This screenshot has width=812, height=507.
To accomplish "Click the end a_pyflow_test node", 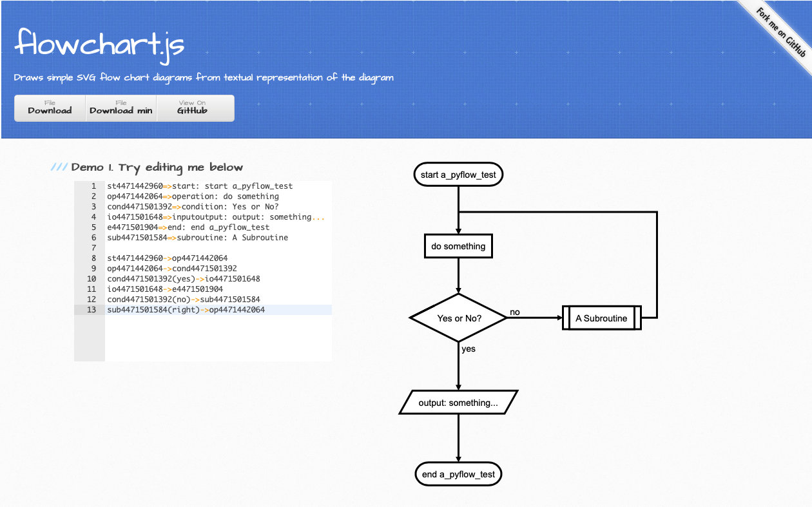I will tap(458, 474).
